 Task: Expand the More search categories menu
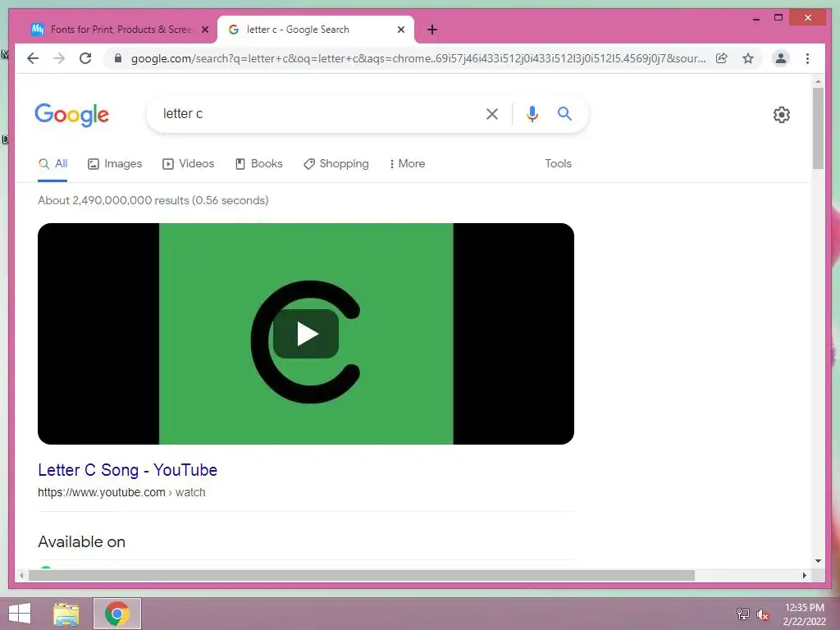pos(407,164)
